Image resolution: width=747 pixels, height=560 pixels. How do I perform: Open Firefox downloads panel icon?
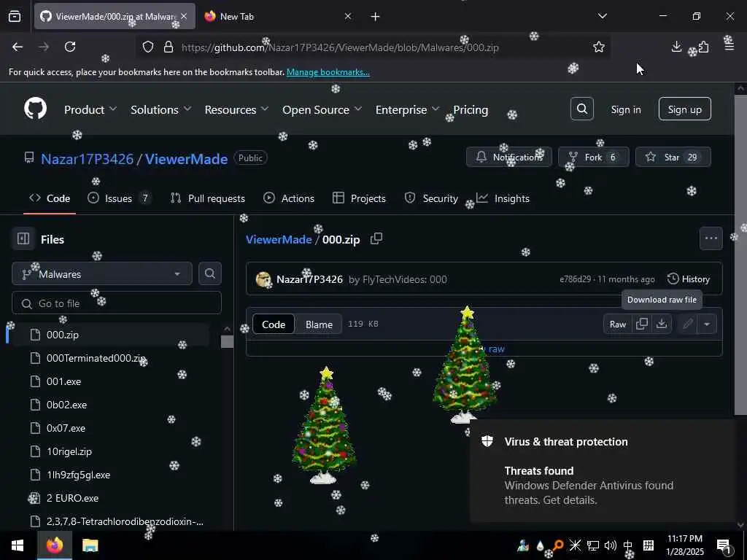676,47
